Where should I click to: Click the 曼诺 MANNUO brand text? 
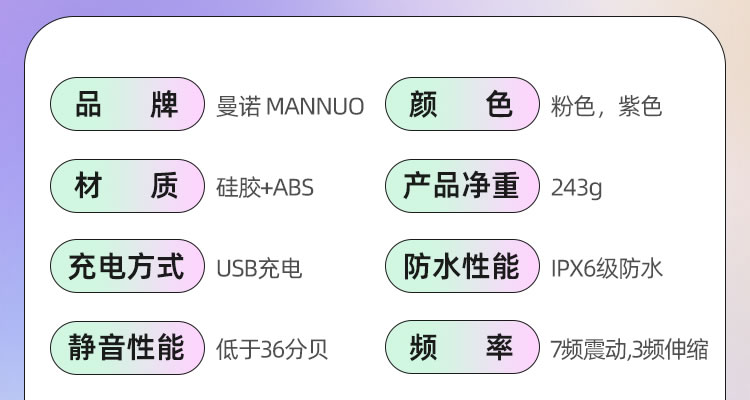click(290, 106)
